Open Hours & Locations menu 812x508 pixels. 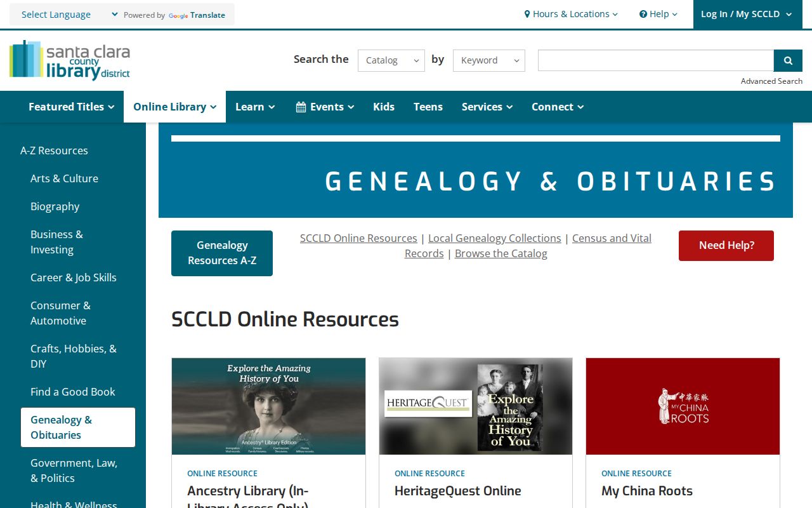coord(571,14)
